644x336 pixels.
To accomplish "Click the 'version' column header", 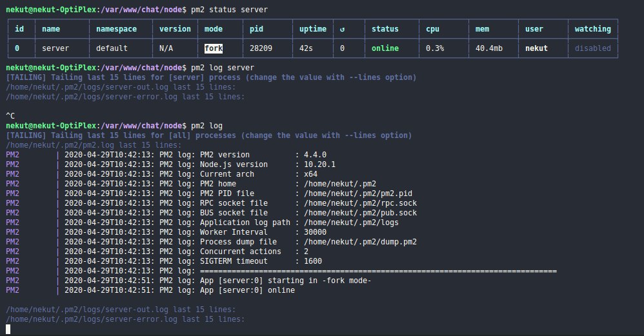I will point(175,29).
